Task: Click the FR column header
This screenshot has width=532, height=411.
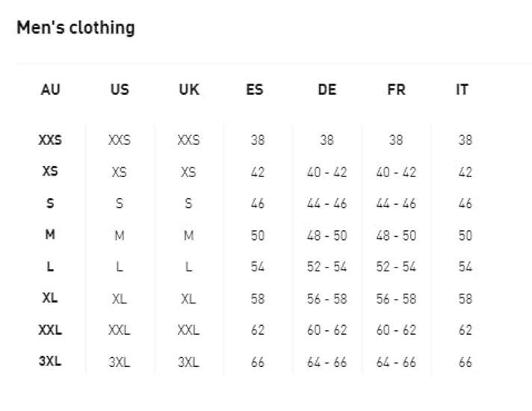Action: tap(396, 90)
